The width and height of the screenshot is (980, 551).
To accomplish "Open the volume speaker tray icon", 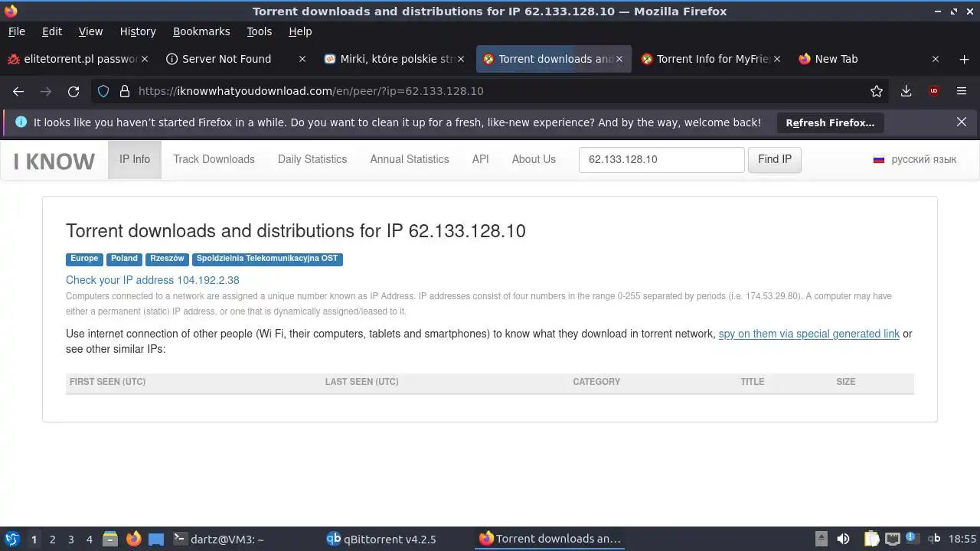I will coord(843,539).
